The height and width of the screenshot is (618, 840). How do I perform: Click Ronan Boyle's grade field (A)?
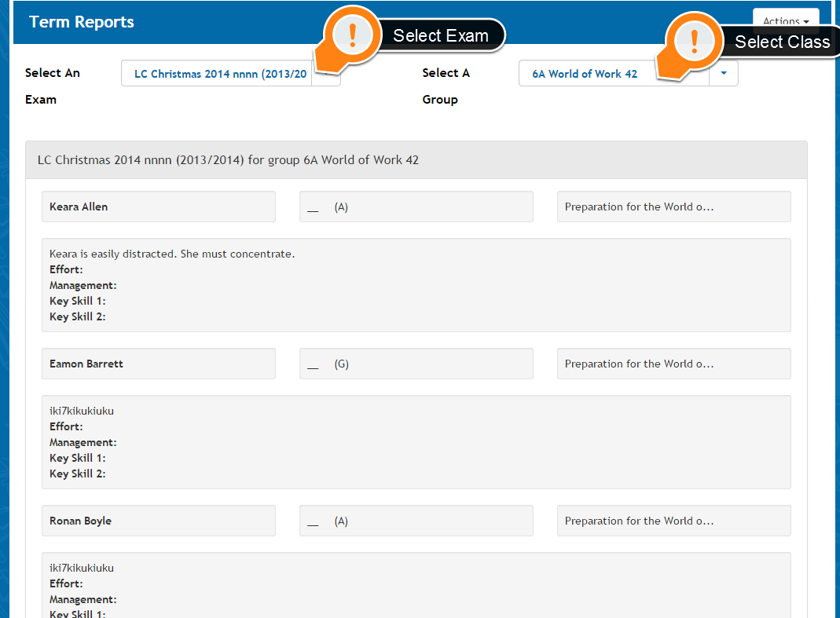pyautogui.click(x=416, y=521)
